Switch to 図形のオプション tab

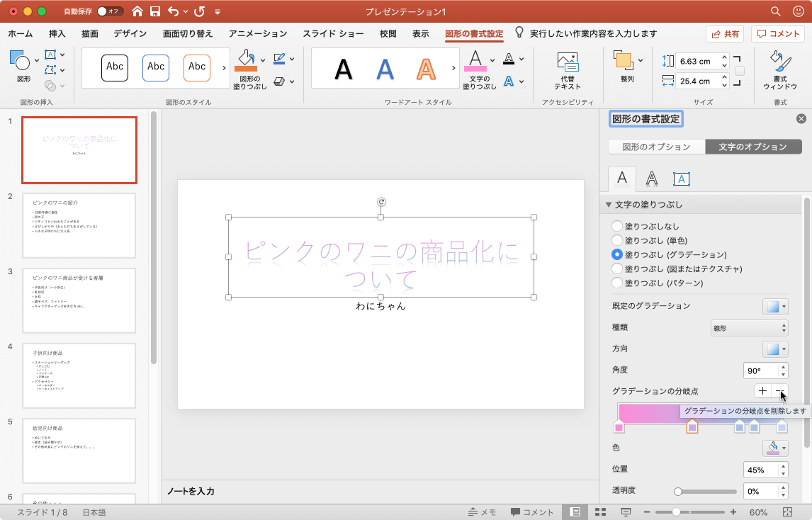656,147
